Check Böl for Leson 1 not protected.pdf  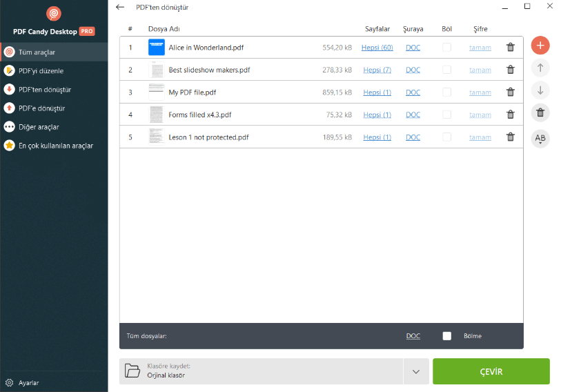447,137
